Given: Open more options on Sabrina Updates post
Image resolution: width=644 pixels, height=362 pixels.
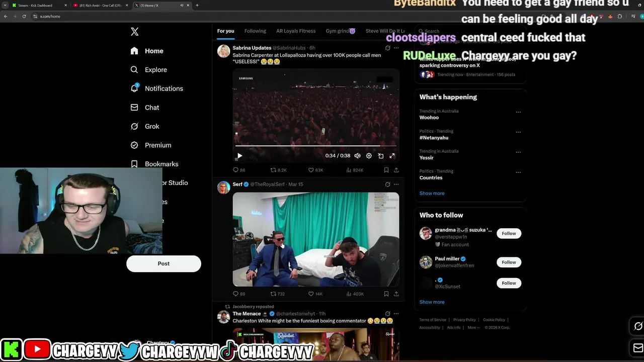Looking at the screenshot, I should [x=396, y=48].
